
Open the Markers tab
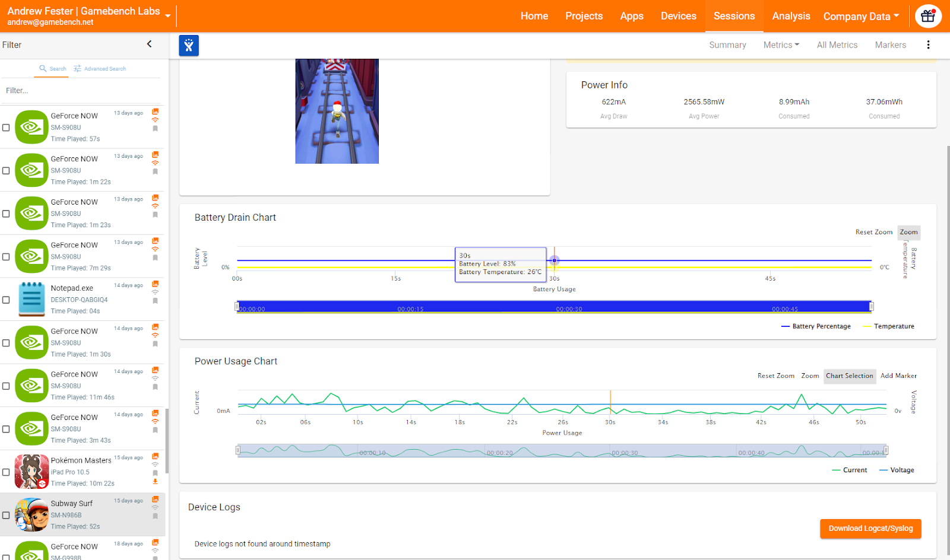pos(890,45)
